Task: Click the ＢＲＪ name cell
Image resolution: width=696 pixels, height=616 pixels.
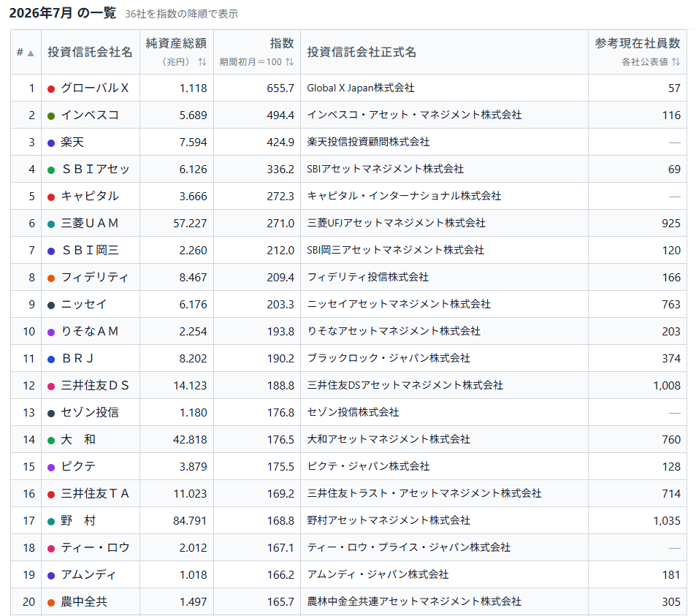Action: pos(91,358)
